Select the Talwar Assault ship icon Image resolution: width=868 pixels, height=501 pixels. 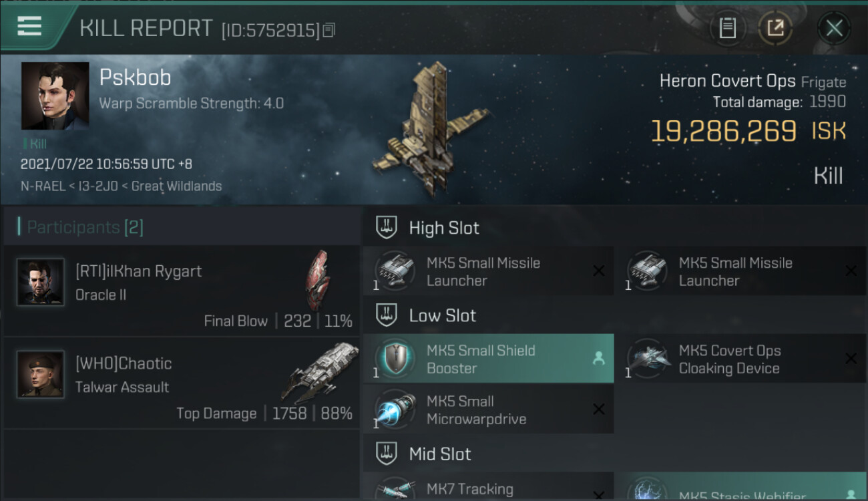point(320,373)
